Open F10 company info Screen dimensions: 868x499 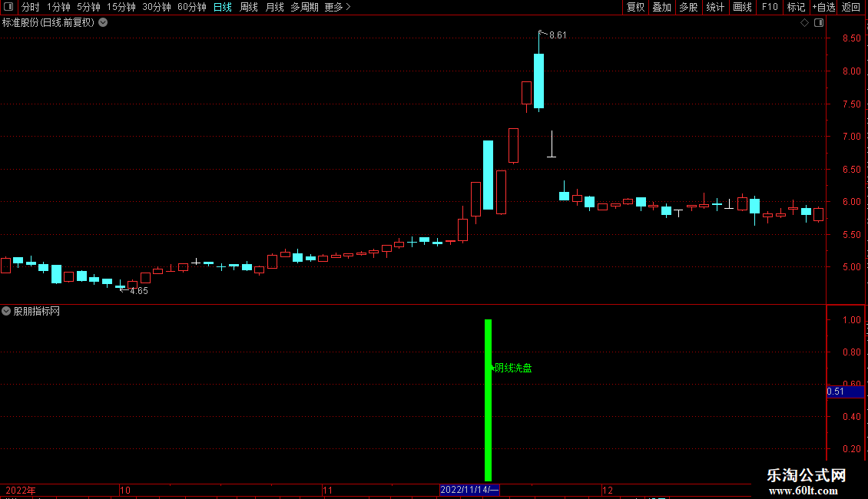point(770,7)
